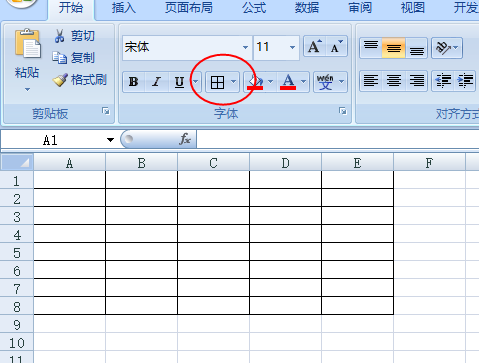Select column A header

(69, 163)
